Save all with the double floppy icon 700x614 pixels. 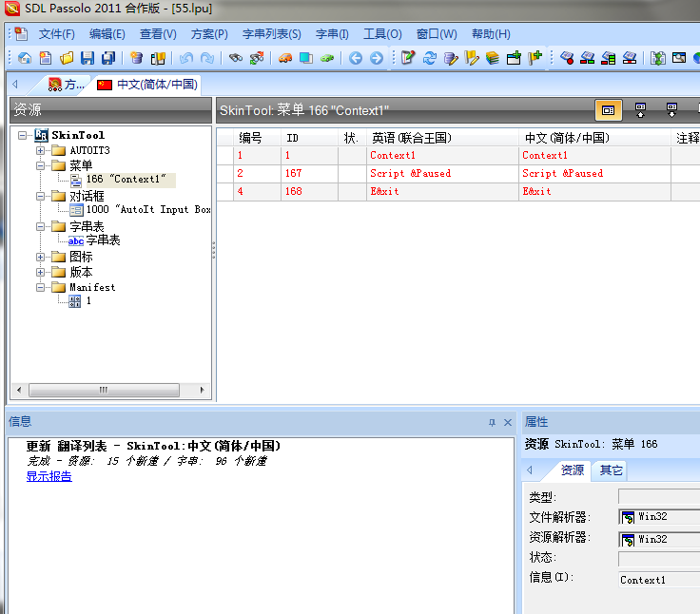108,58
